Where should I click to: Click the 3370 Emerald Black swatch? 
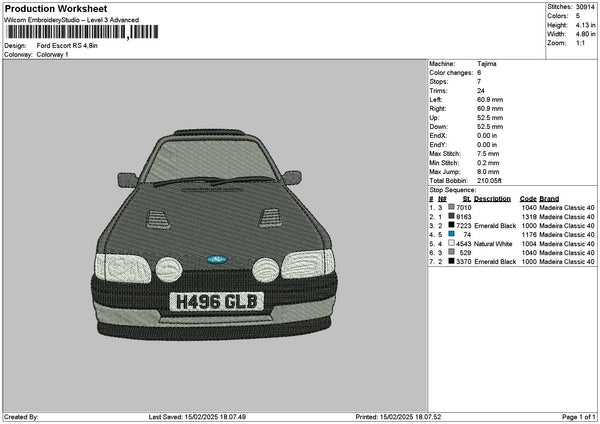pyautogui.click(x=451, y=262)
